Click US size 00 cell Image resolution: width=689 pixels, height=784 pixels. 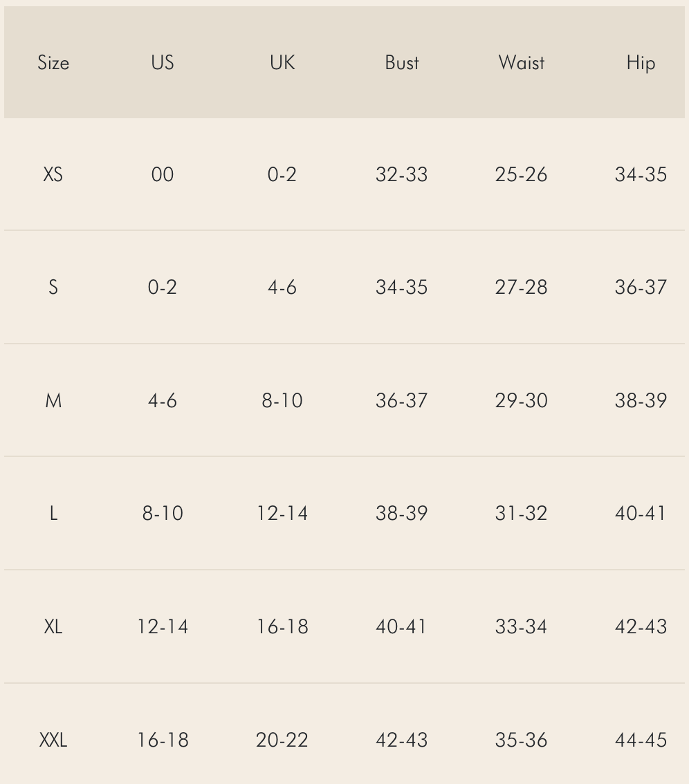pos(163,174)
